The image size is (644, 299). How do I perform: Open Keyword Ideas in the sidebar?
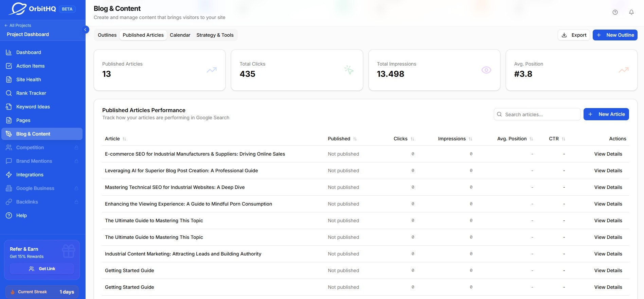42,107
